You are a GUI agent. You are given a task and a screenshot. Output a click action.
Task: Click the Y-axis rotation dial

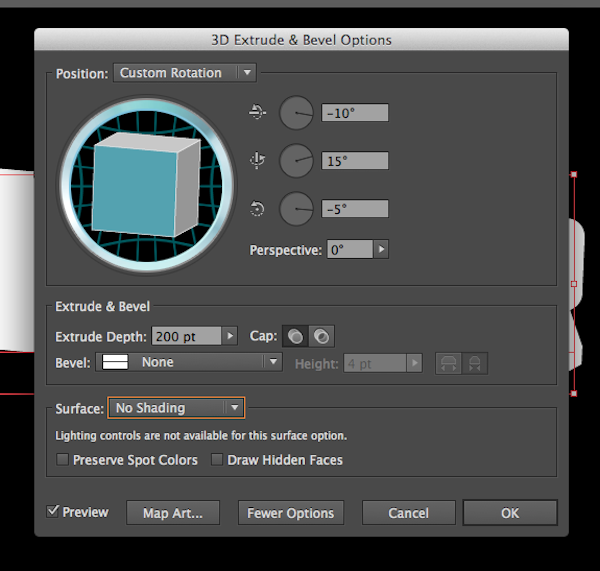tap(295, 161)
